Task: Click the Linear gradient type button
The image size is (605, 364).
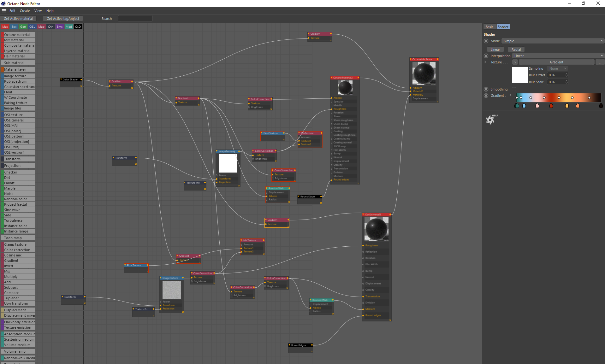Action: pos(495,50)
